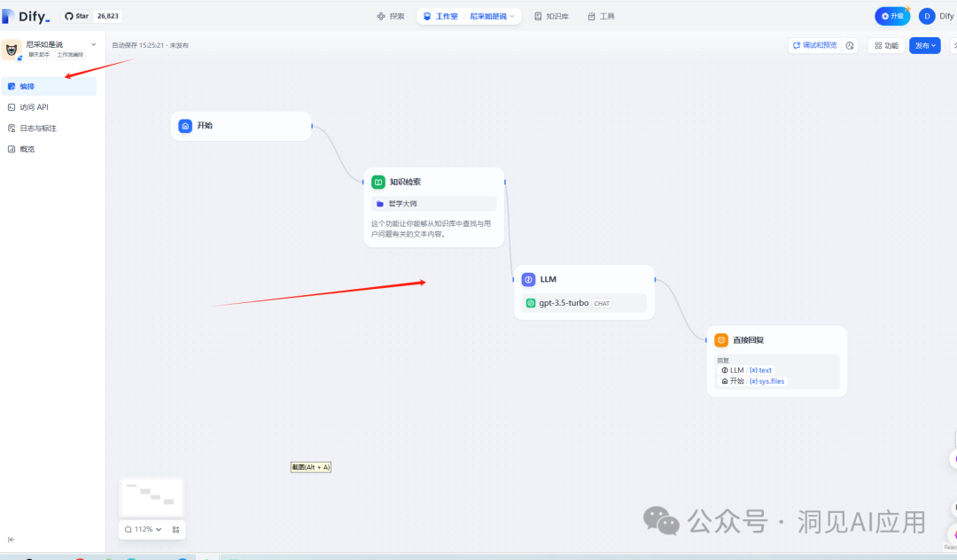This screenshot has width=957, height=560.
Task: Click the 开始 start node home icon
Action: (185, 126)
